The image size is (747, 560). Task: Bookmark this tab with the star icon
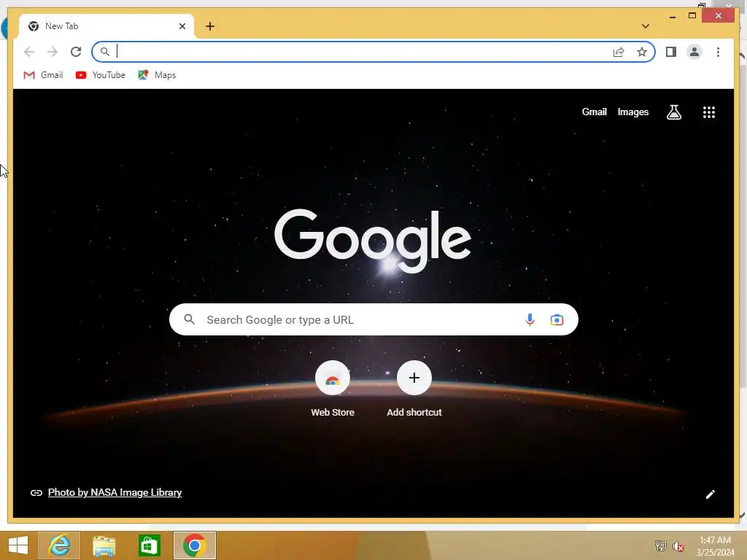coord(642,52)
